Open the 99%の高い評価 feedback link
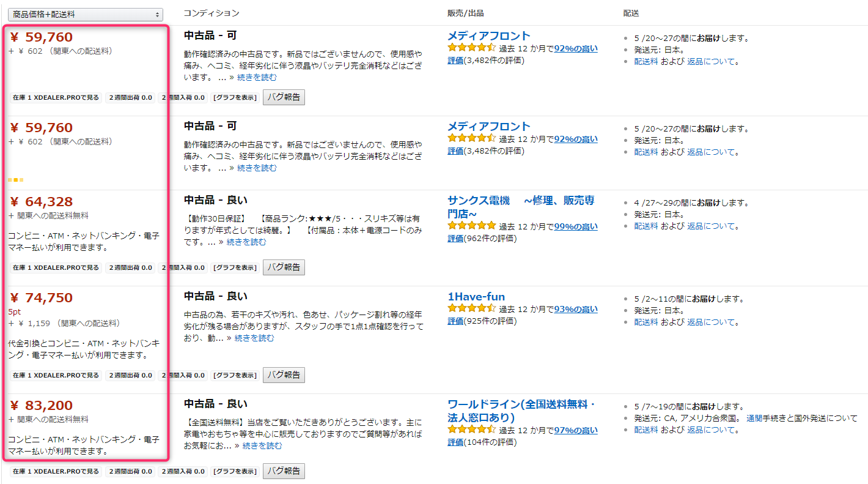This screenshot has width=868, height=484. tap(576, 226)
